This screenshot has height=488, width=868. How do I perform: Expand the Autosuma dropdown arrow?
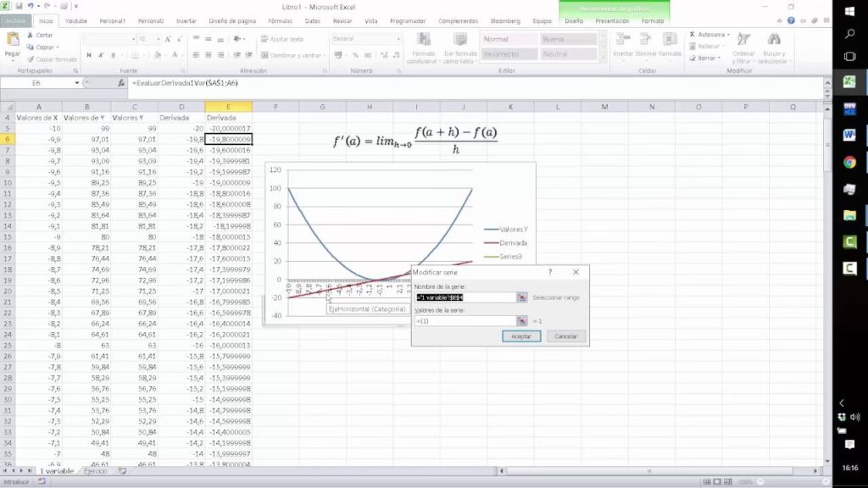pyautogui.click(x=728, y=35)
